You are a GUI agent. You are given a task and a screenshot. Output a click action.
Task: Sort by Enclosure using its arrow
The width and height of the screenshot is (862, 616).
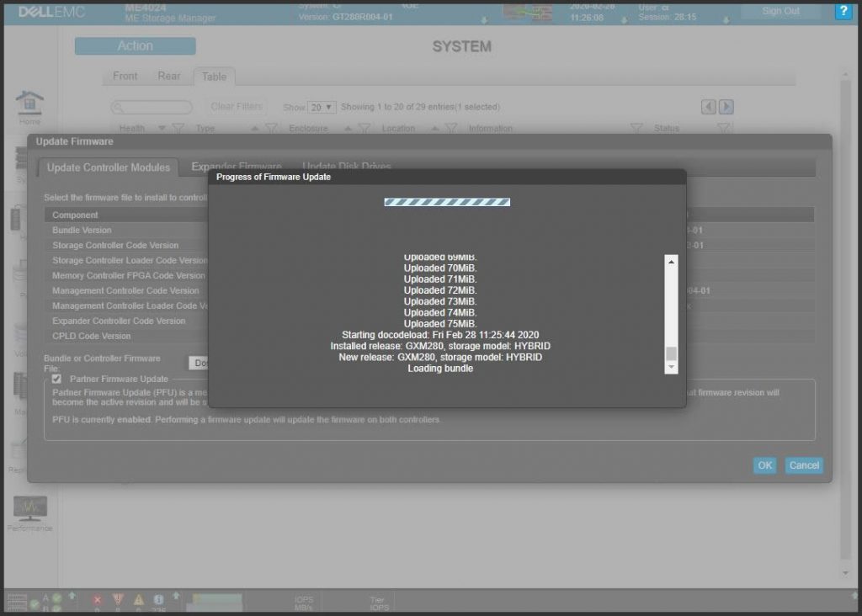coord(348,128)
